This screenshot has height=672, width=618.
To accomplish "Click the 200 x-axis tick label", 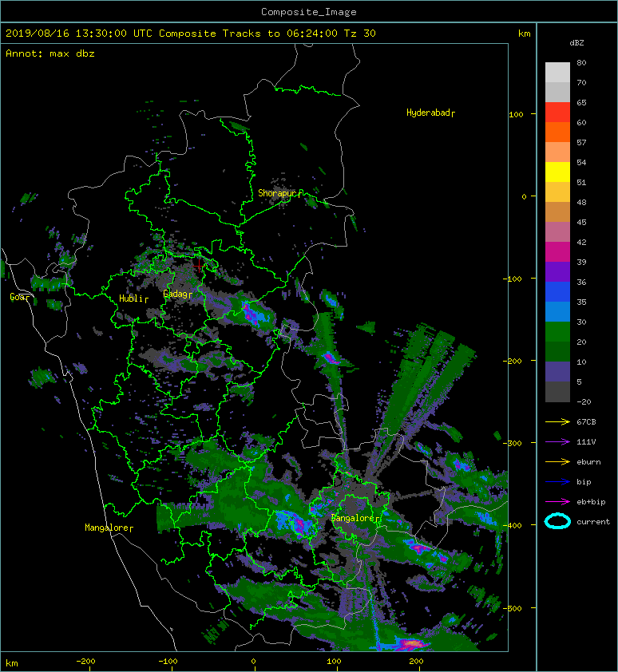I will coord(416,662).
